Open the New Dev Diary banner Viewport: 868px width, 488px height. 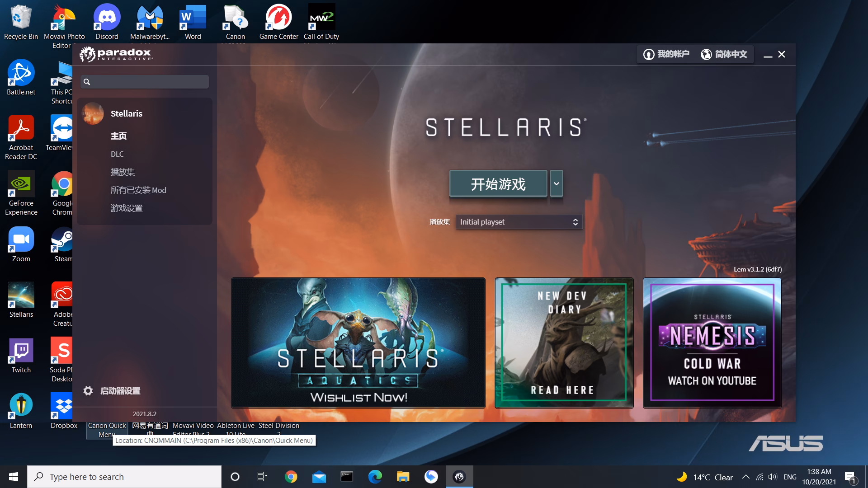click(x=564, y=343)
